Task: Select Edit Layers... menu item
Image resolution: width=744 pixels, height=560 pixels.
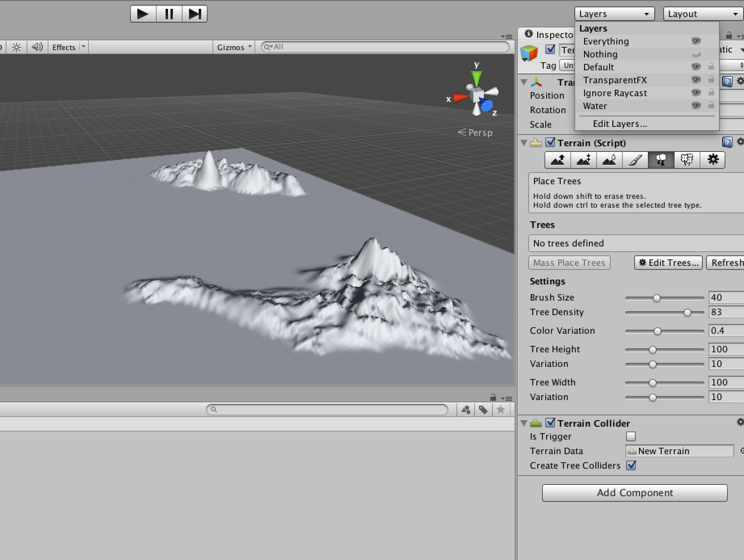Action: pyautogui.click(x=647, y=124)
